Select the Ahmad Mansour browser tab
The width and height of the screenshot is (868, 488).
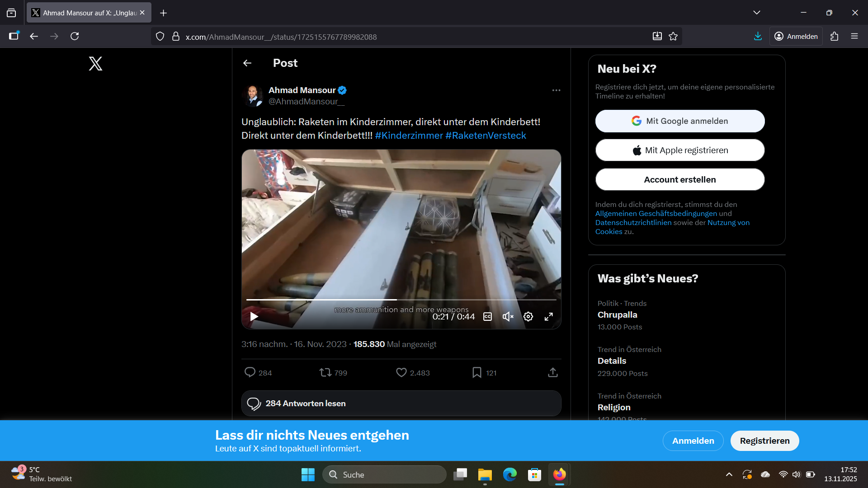click(86, 13)
